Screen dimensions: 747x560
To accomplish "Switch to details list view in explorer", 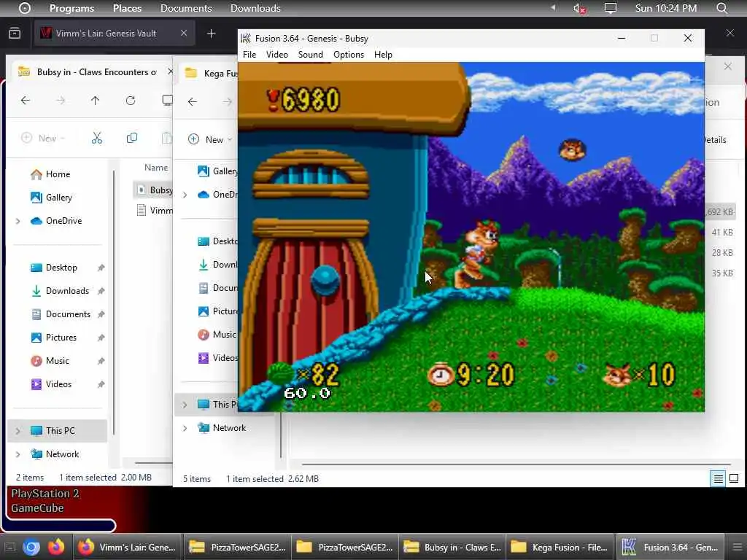I will [718, 478].
